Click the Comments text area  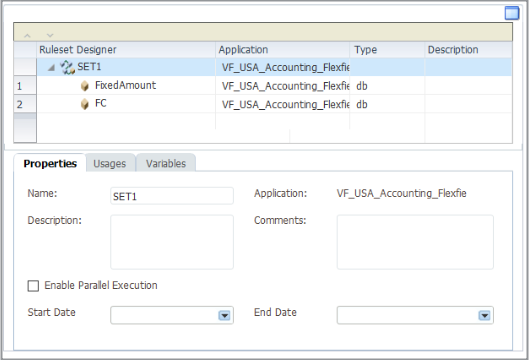pos(415,242)
